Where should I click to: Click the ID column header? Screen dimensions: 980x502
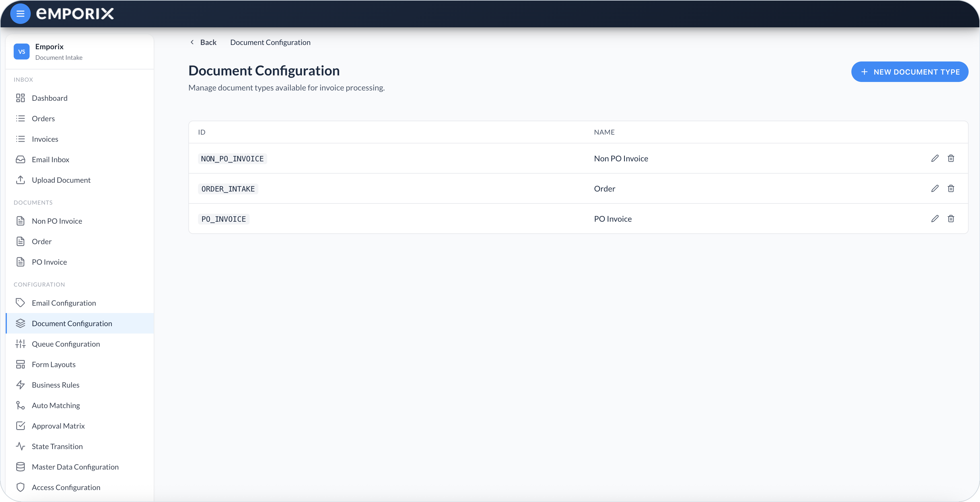(x=202, y=132)
